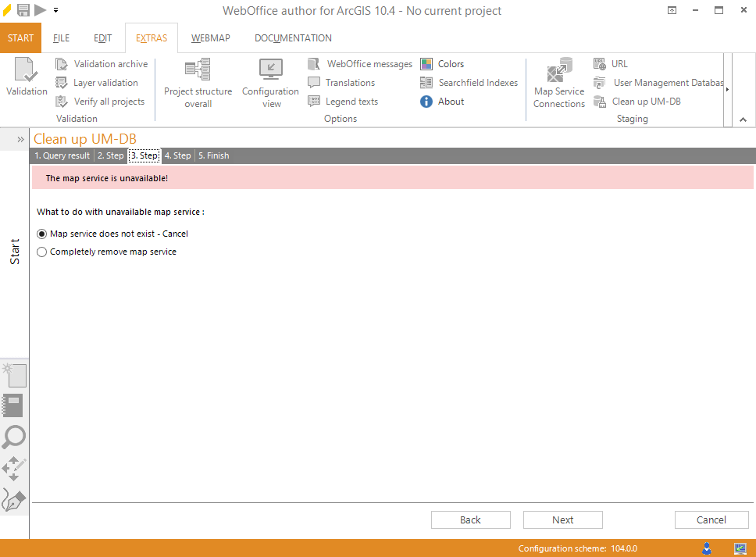The image size is (756, 557).
Task: Open quick access toolbar dropdown
Action: click(56, 10)
